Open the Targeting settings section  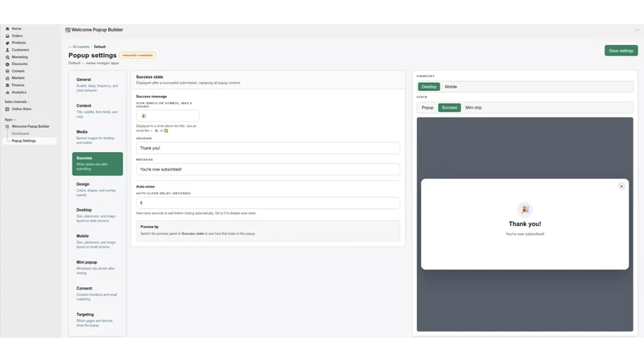[x=97, y=320]
